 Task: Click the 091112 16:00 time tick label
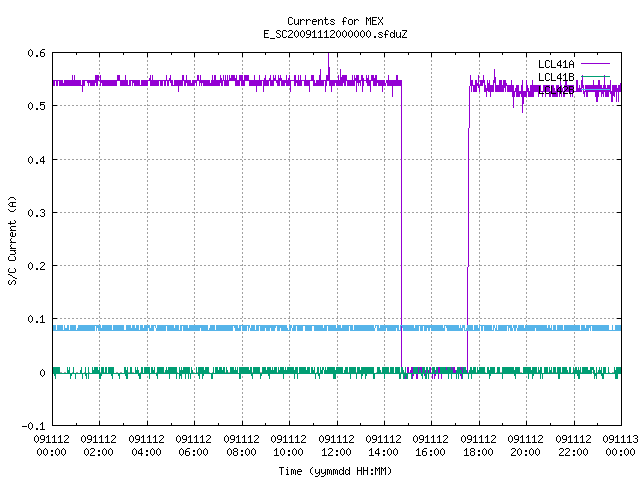431,446
